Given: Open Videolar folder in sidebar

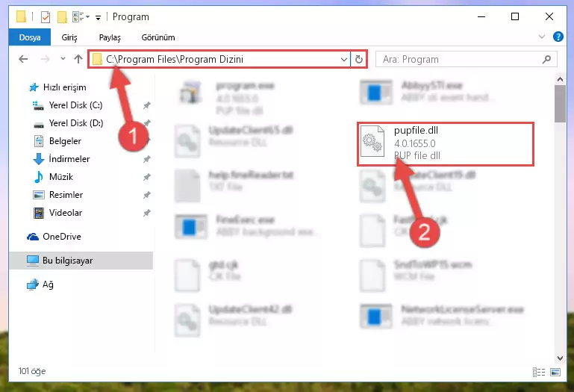Looking at the screenshot, I should coord(66,213).
